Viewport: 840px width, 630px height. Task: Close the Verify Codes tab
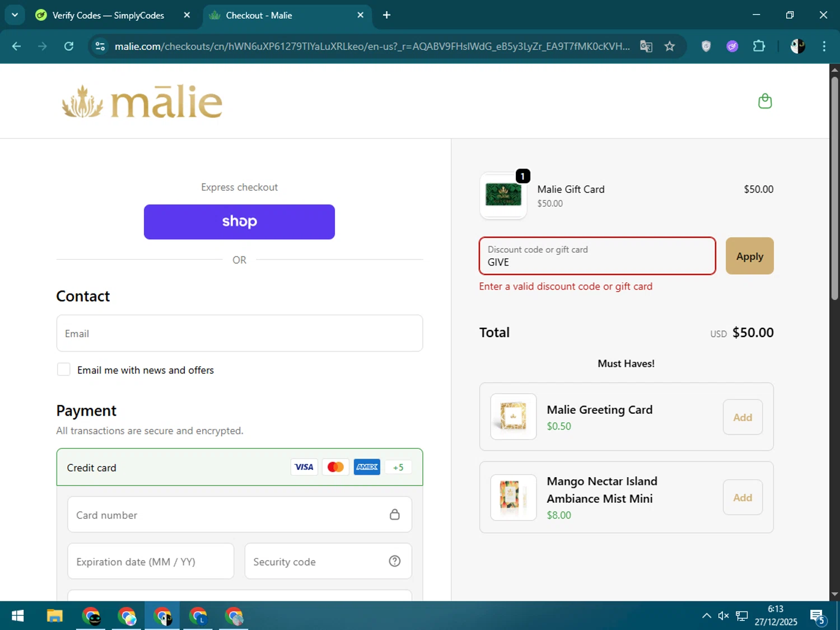pyautogui.click(x=187, y=15)
